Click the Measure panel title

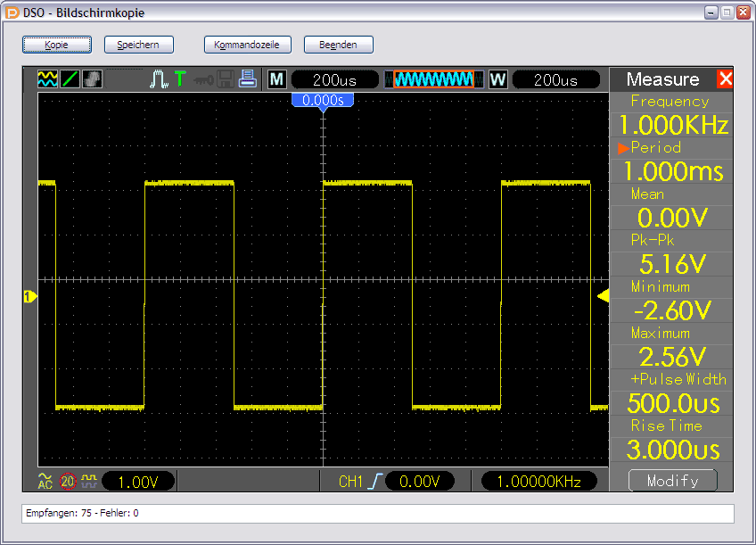(x=663, y=79)
